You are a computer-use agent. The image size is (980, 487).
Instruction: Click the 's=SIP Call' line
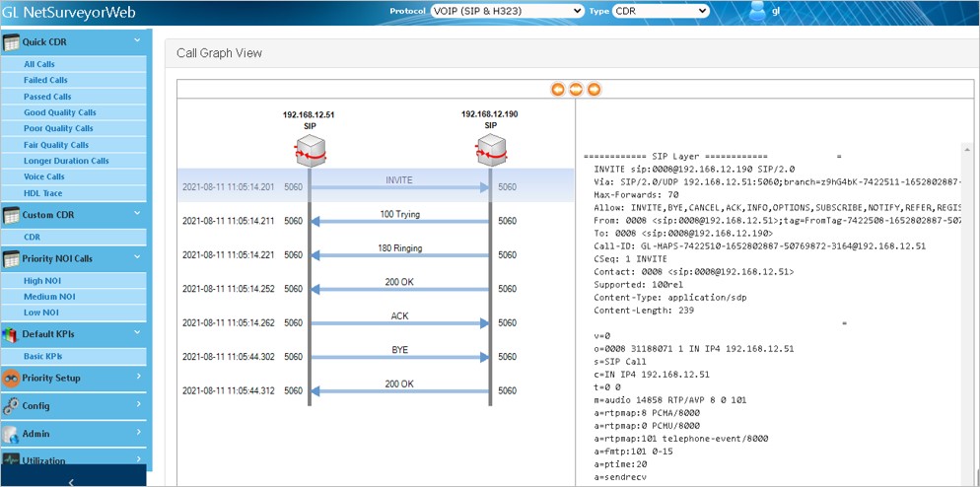620,362
